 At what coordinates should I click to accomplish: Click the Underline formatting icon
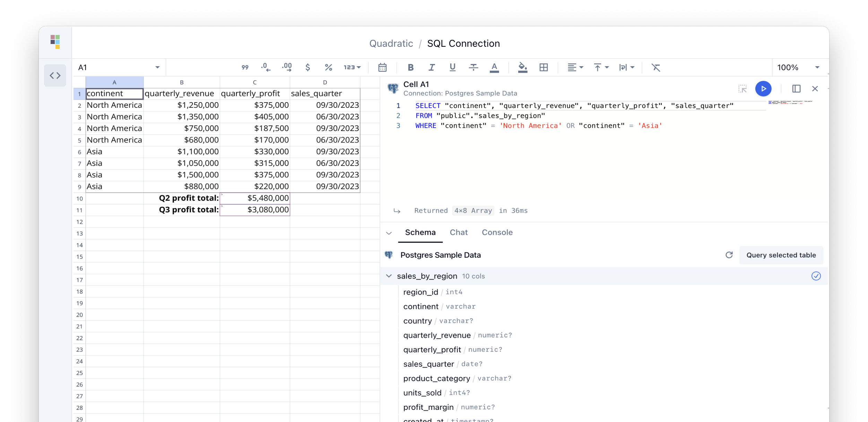[x=452, y=67]
